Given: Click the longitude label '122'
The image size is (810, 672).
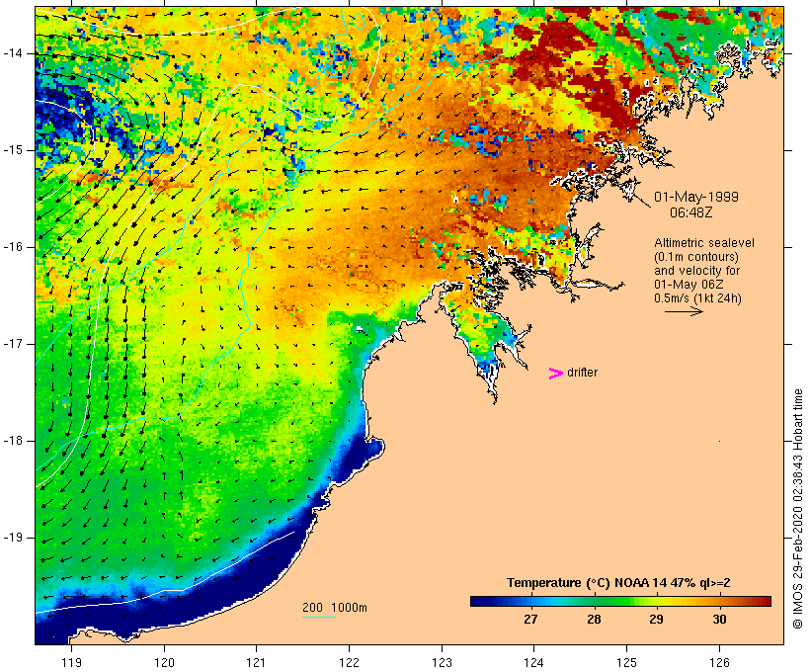Looking at the screenshot, I should click(x=350, y=662).
